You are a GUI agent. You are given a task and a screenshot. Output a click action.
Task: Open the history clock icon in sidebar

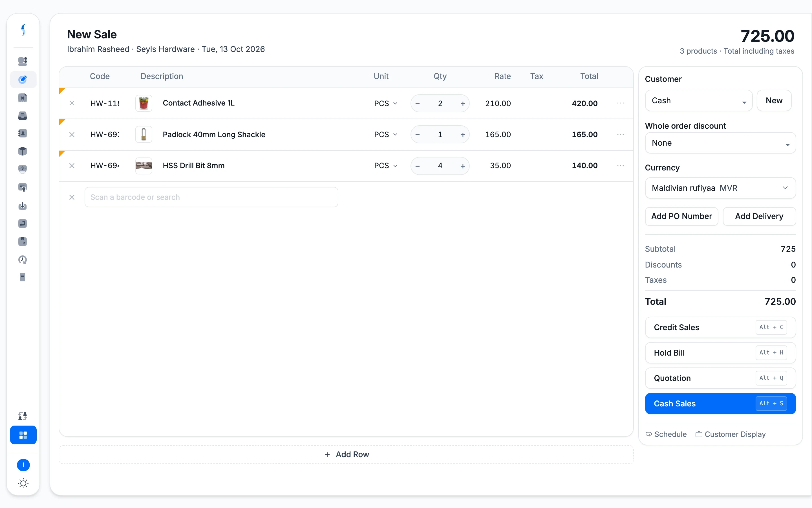coord(23,259)
